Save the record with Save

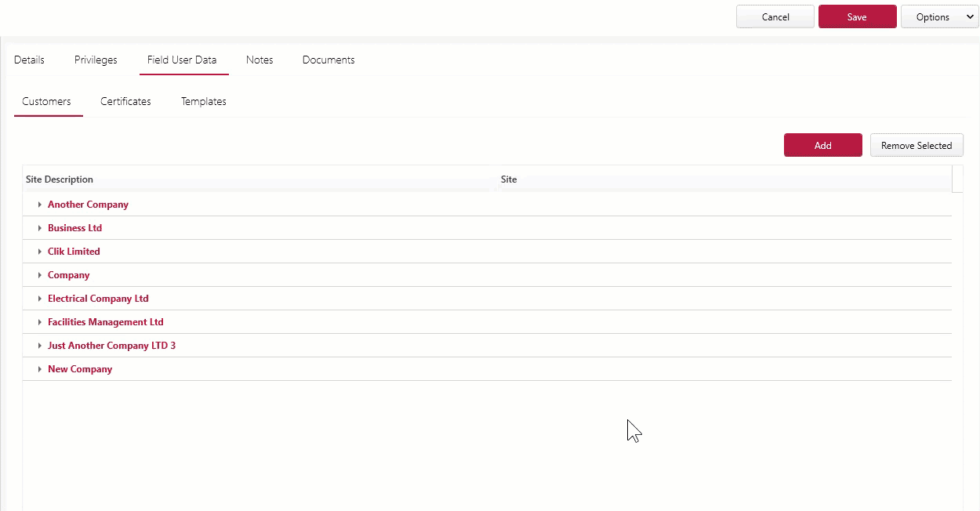(857, 16)
